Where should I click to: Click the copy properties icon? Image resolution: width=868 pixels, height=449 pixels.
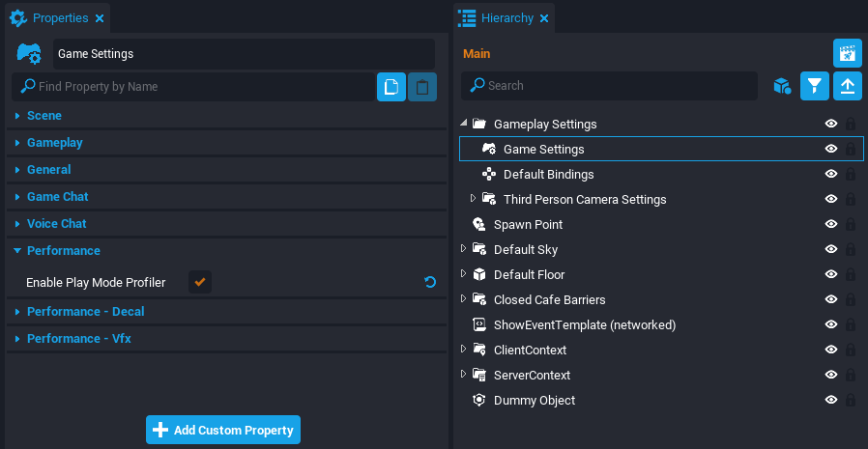pos(391,87)
